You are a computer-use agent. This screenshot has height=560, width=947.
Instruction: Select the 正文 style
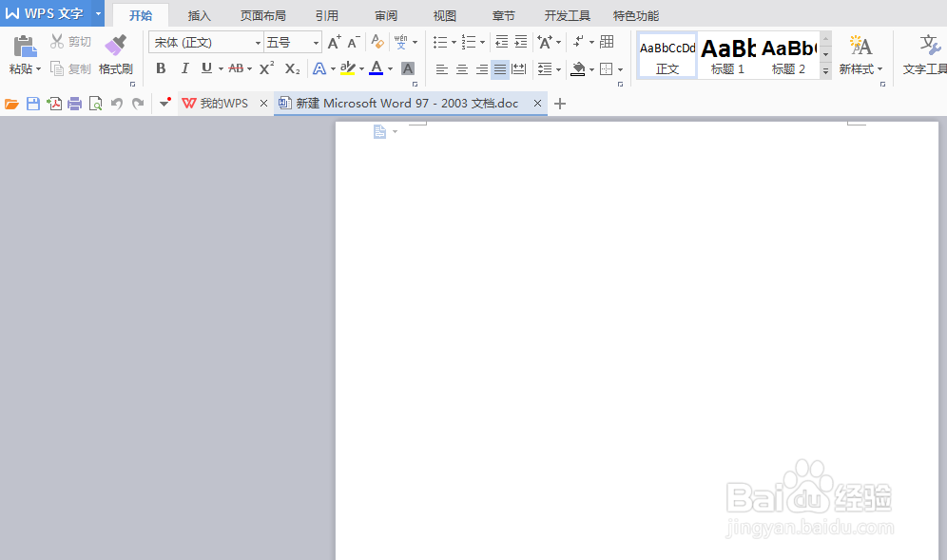point(667,55)
